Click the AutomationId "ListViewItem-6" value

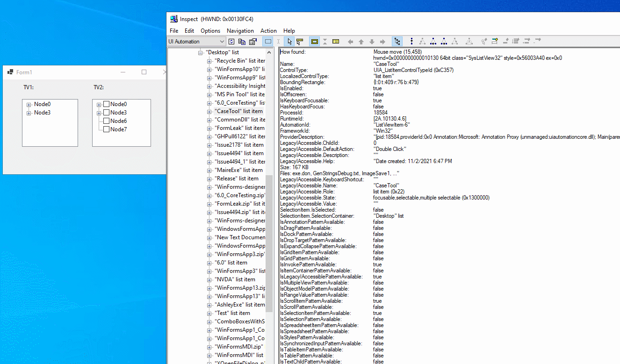[392, 125]
